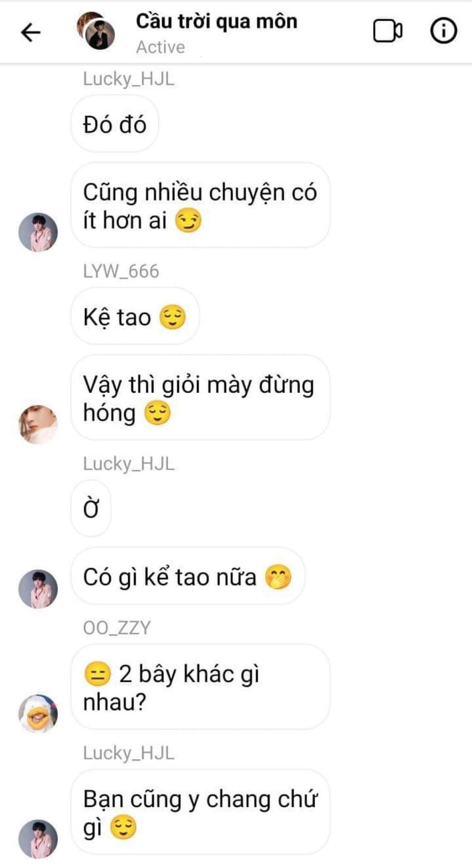This screenshot has width=472, height=868.
Task: Tap the "Cũng nhiều chuyện có ít hơn ai" message
Action: click(x=200, y=206)
